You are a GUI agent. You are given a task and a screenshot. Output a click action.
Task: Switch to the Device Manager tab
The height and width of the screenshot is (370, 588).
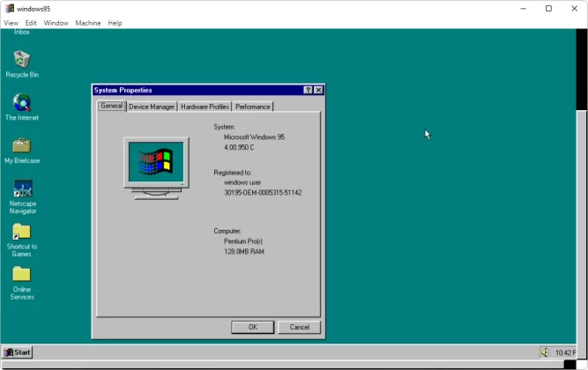pyautogui.click(x=152, y=107)
